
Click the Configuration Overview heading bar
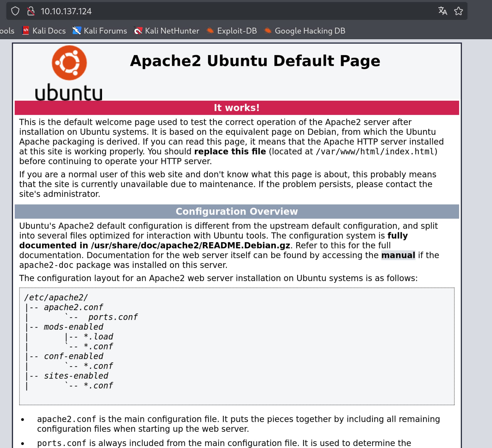pos(237,211)
